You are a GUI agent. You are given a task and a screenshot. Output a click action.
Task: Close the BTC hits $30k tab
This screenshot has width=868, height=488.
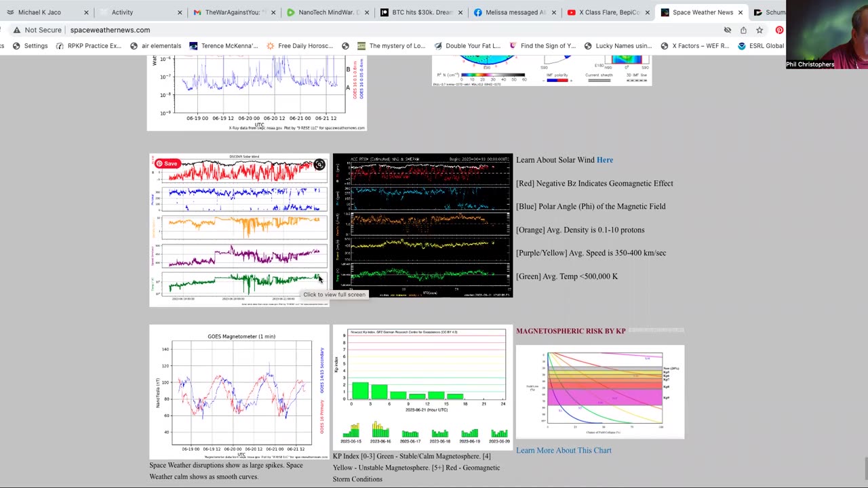460,12
